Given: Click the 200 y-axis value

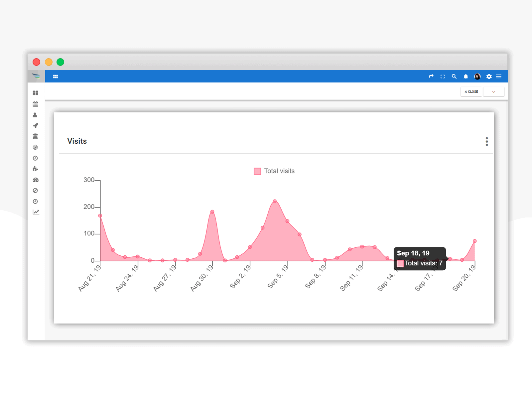Looking at the screenshot, I should click(89, 207).
